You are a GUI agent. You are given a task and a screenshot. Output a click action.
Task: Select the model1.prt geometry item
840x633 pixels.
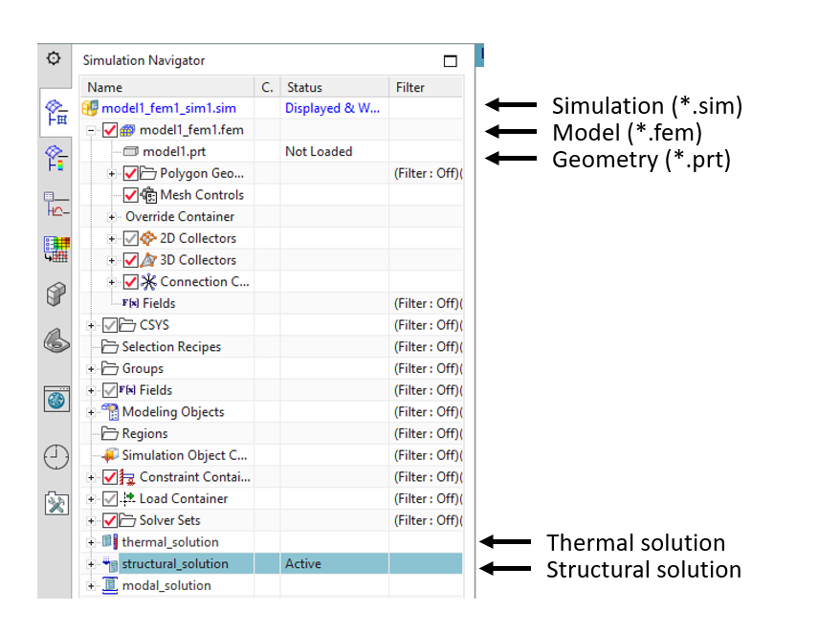coord(174,151)
